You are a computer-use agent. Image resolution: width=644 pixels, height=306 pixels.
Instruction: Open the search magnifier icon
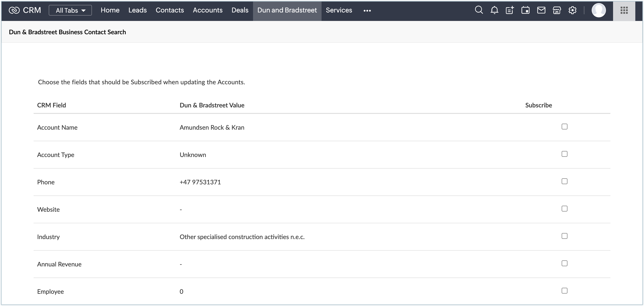[x=479, y=10]
